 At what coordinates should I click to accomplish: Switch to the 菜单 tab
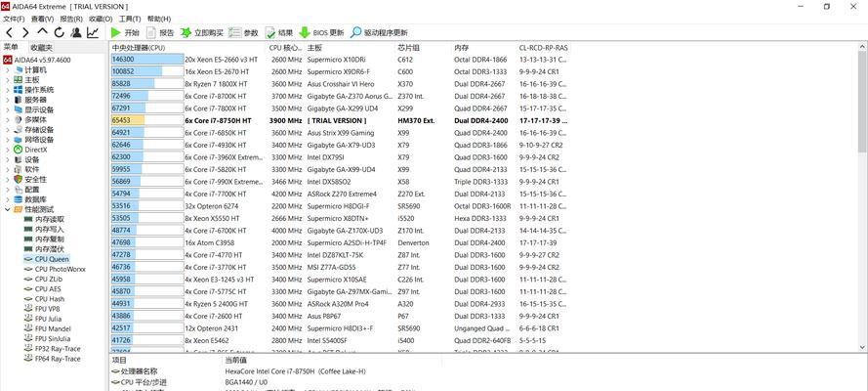[11, 47]
